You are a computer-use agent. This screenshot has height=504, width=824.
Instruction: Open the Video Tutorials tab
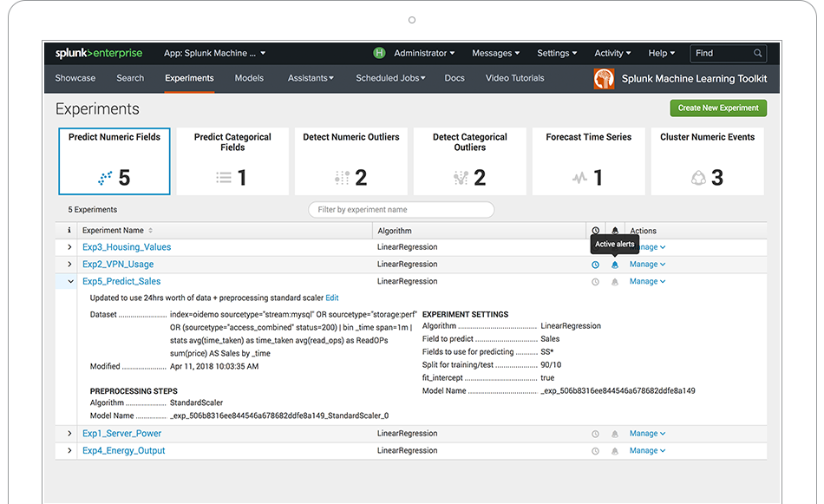pos(515,78)
